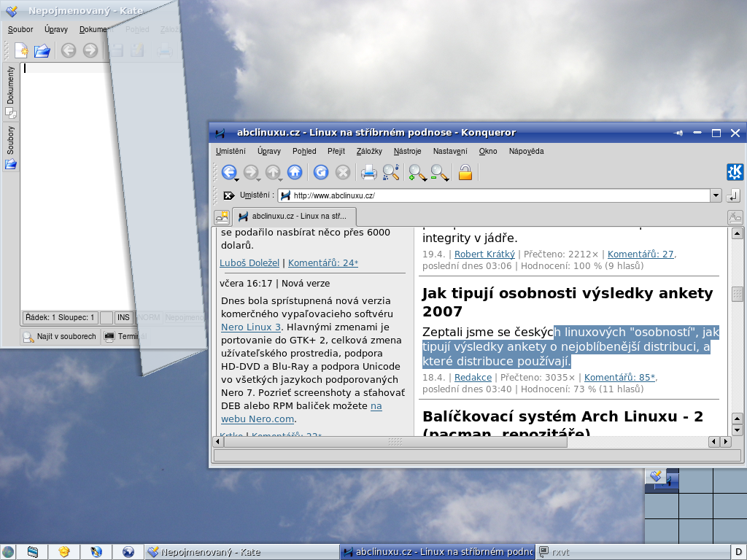The width and height of the screenshot is (747, 560).
Task: Click the dark blue globe launcher on the panel
Action: pyautogui.click(x=128, y=552)
